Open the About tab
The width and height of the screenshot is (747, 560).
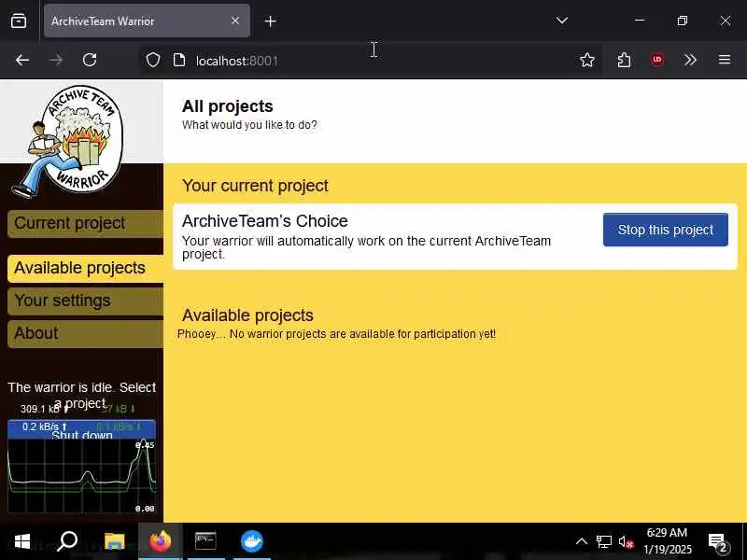pyautogui.click(x=86, y=333)
